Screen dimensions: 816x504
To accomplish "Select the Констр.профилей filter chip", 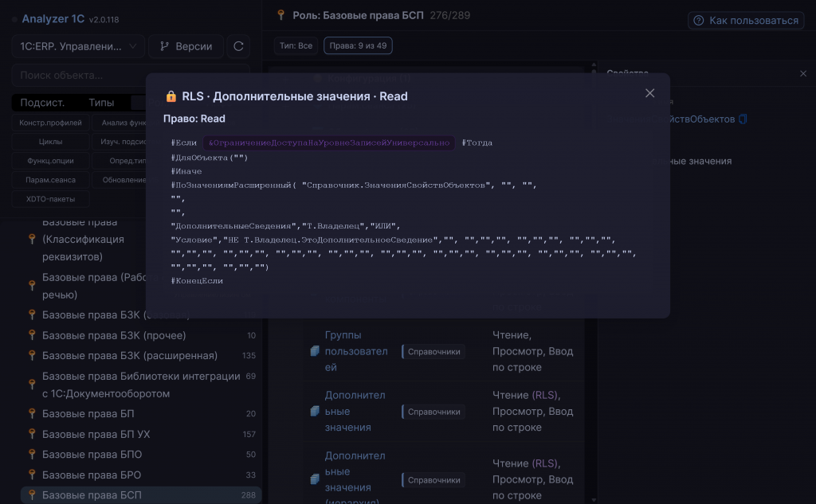I will coord(50,123).
